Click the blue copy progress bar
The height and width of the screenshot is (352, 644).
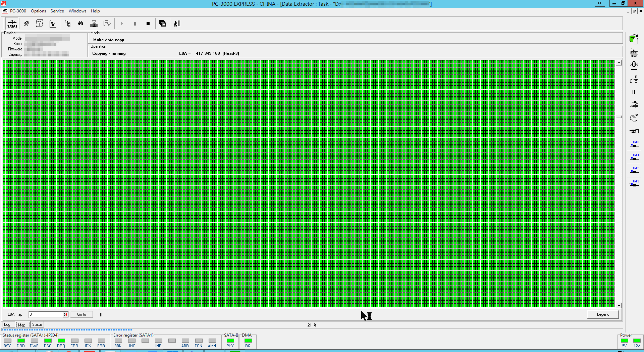67,330
